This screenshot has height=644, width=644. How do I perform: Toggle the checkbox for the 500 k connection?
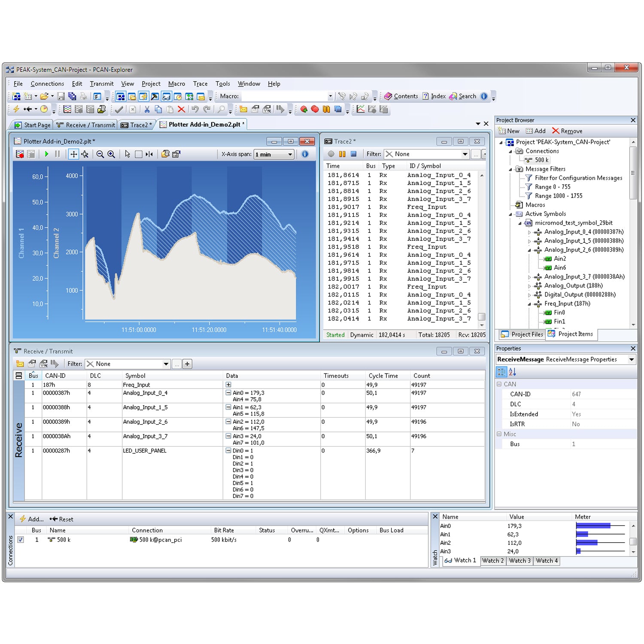pyautogui.click(x=21, y=540)
